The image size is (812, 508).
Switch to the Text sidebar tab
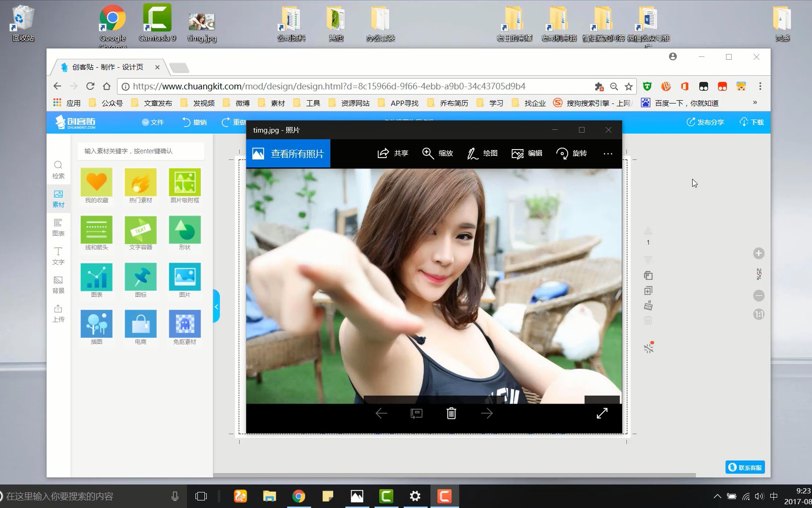58,255
